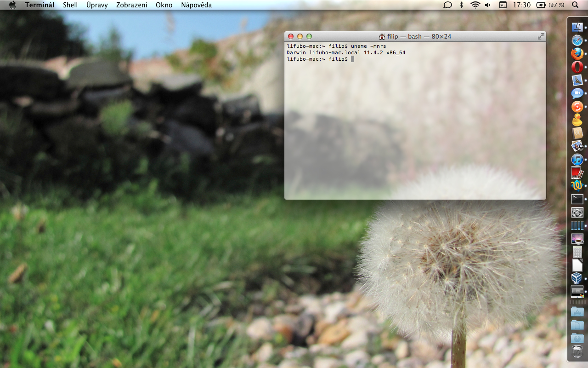Open the Mail app icon
This screenshot has width=588, height=368.
(x=577, y=80)
